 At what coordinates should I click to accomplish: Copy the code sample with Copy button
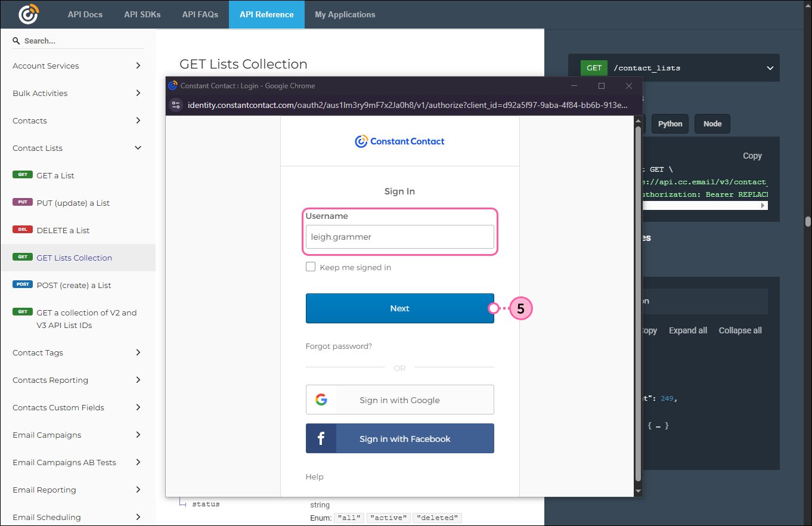tap(752, 156)
